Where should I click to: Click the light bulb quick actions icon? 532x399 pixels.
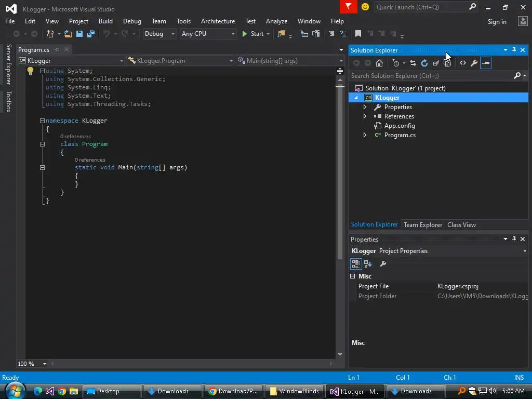30,71
